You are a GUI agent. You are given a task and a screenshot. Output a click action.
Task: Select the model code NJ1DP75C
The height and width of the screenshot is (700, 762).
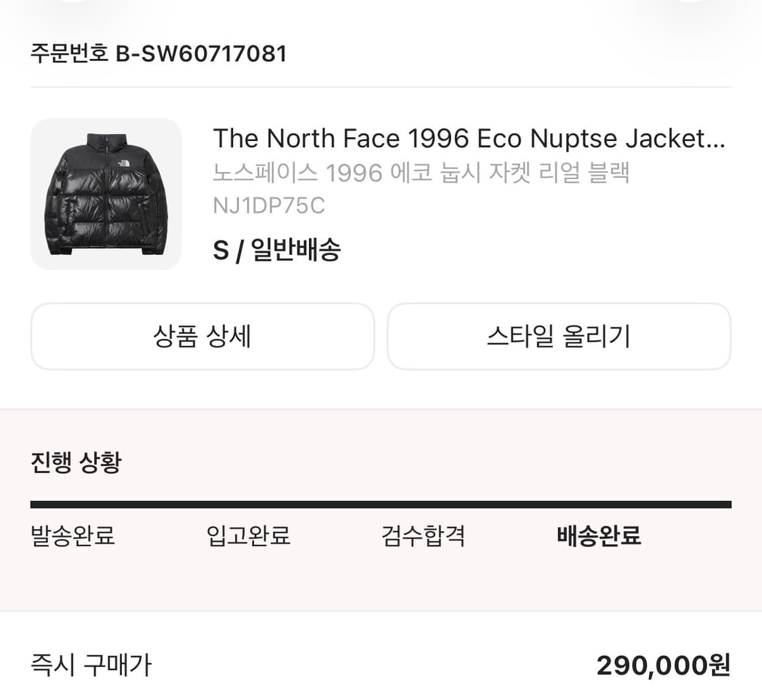coord(269,206)
